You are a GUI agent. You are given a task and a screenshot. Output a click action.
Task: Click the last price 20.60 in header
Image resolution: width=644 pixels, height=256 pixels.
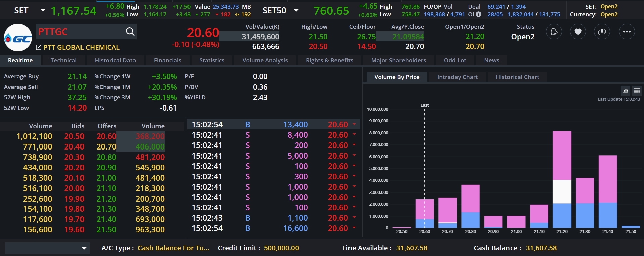point(203,33)
